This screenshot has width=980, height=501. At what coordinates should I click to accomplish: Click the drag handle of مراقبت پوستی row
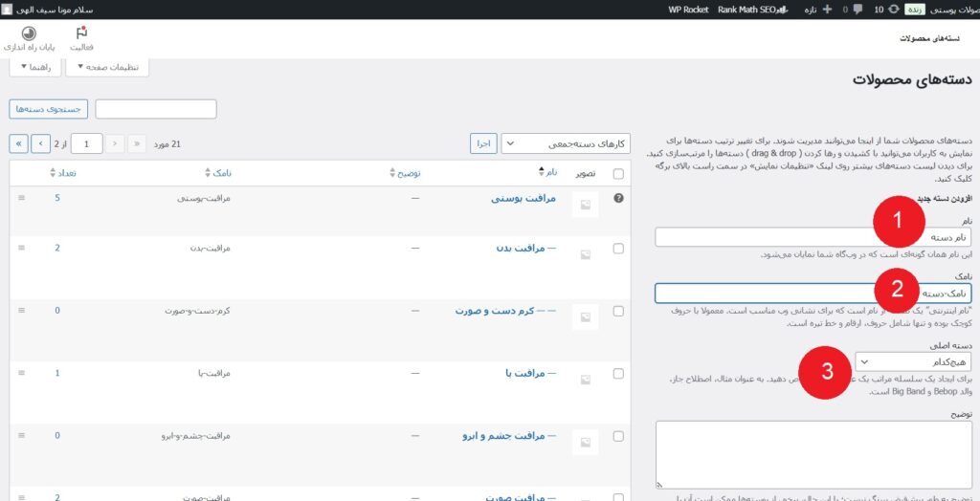22,197
